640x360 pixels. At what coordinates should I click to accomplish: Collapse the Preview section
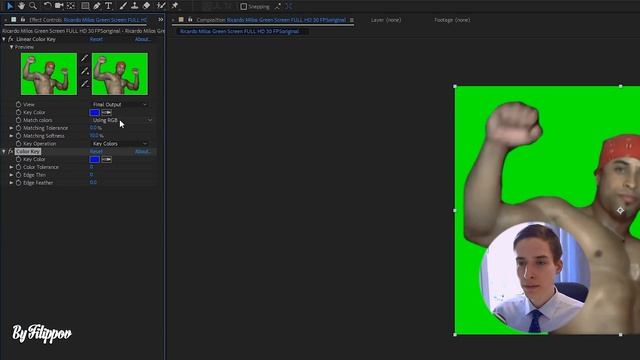point(11,47)
